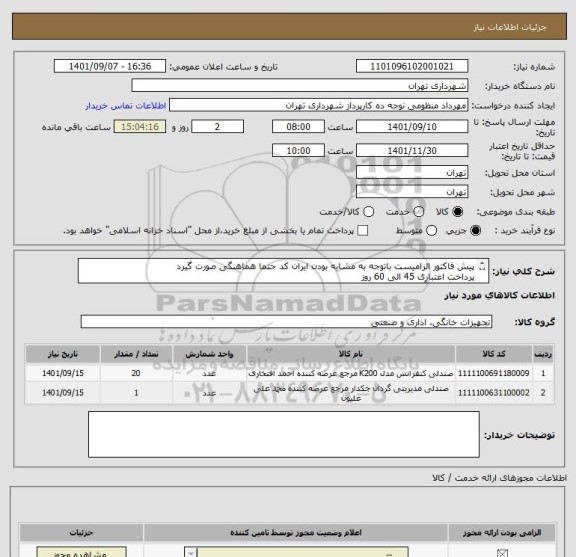Click the جزئیات column header

(x=82, y=532)
